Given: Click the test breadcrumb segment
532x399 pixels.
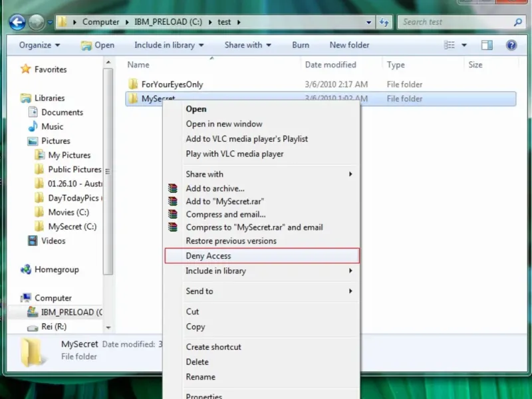Looking at the screenshot, I should pos(224,22).
